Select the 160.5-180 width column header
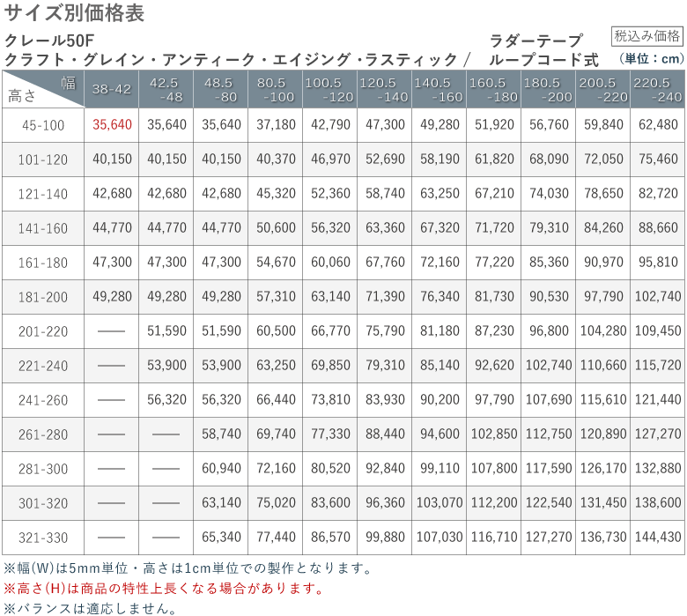The height and width of the screenshot is (616, 687). coord(494,89)
